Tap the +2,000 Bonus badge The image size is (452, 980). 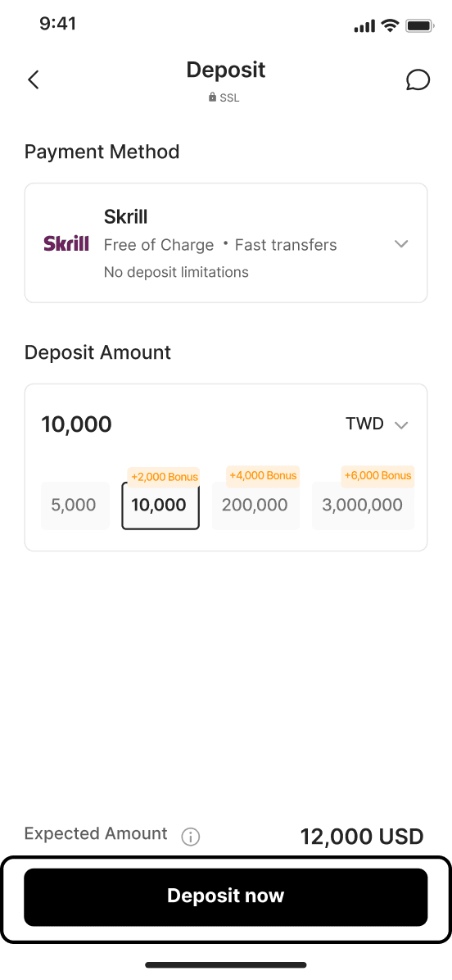tap(165, 477)
